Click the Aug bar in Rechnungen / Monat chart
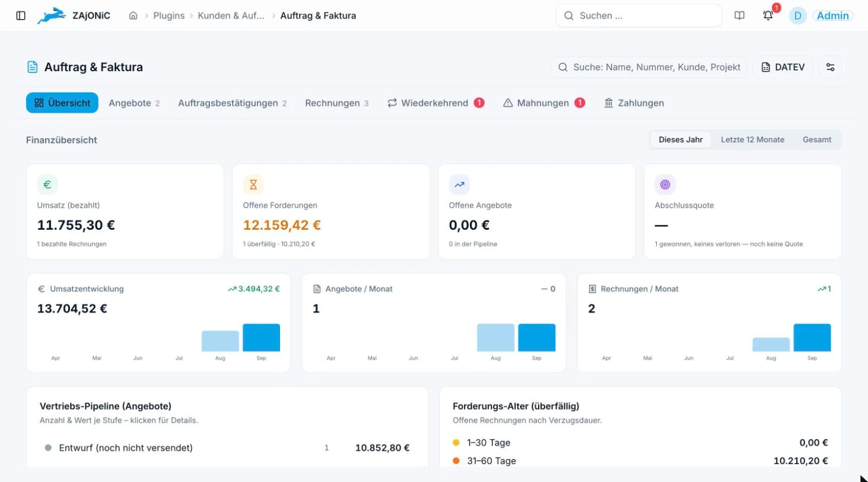Viewport: 868px width, 482px height. [771, 345]
